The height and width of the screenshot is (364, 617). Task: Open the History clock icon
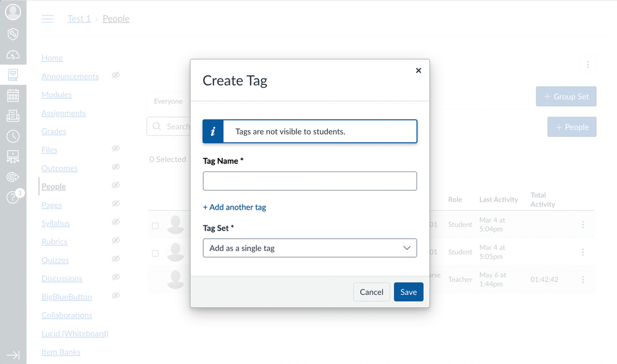click(x=13, y=136)
